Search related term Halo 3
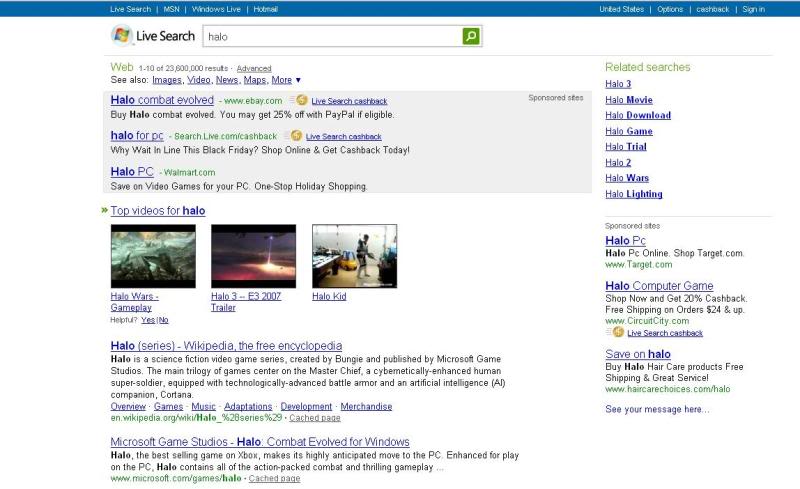This screenshot has height=489, width=800. [x=618, y=84]
